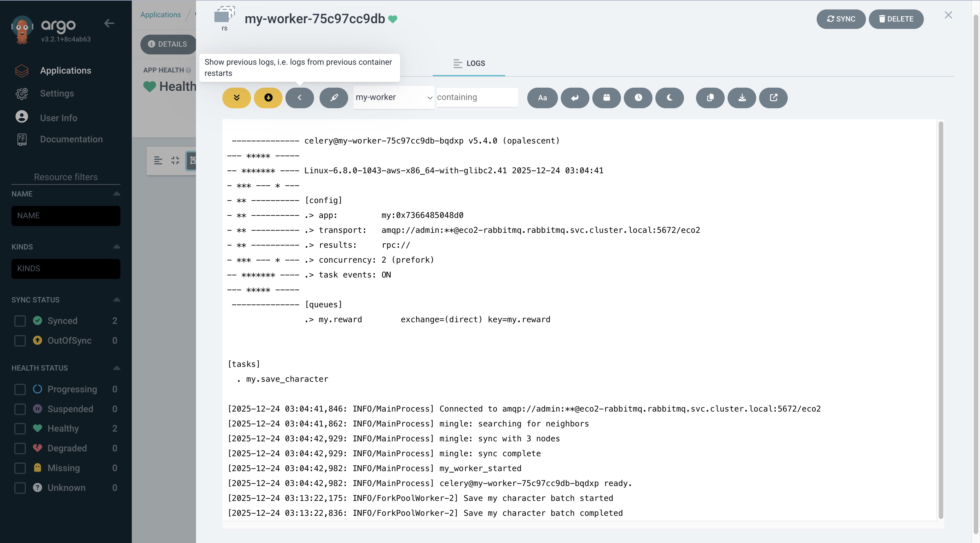This screenshot has height=543, width=980.
Task: Open the my-worker container dropdown
Action: pos(393,97)
